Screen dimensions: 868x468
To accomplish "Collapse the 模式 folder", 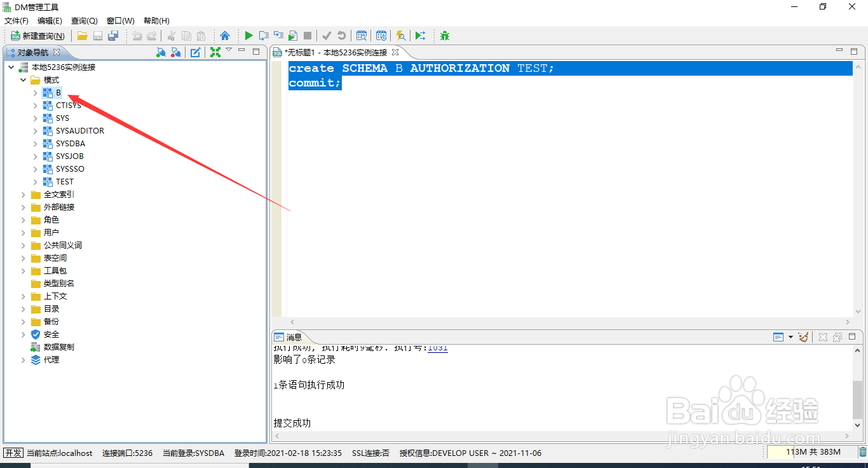I will (x=24, y=79).
